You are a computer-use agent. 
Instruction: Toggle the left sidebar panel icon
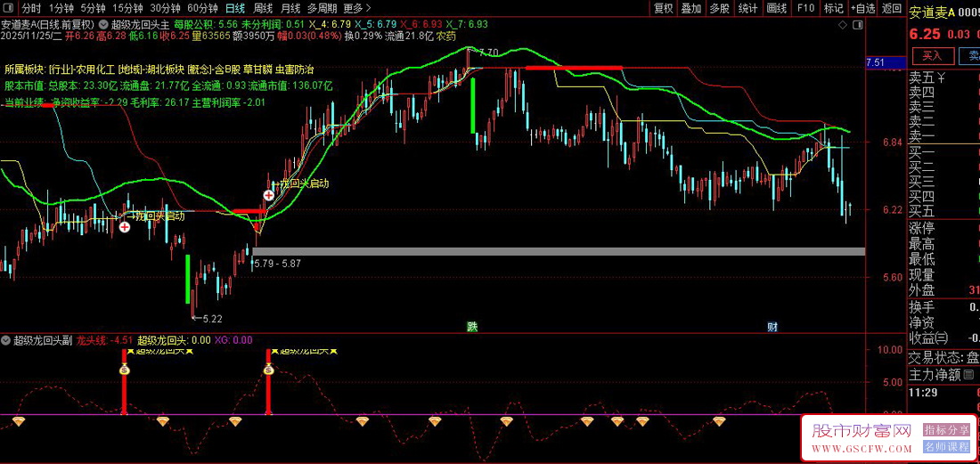pyautogui.click(x=8, y=8)
